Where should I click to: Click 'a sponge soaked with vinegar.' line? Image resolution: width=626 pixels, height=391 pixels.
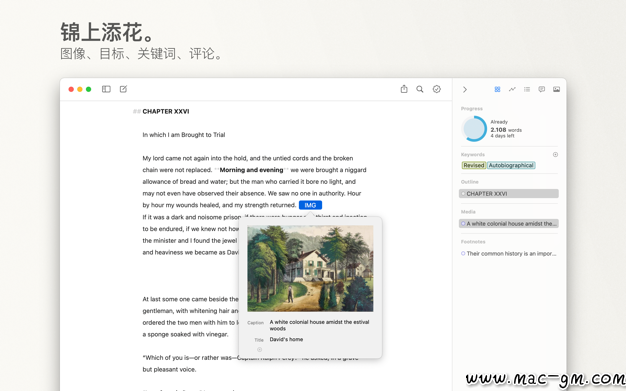[185, 334]
